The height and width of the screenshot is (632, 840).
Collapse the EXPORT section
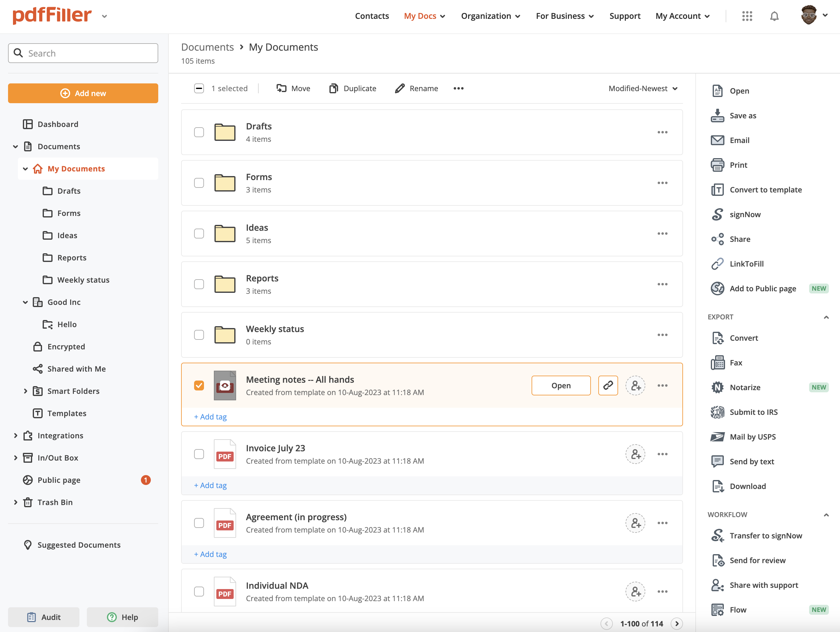coord(826,317)
